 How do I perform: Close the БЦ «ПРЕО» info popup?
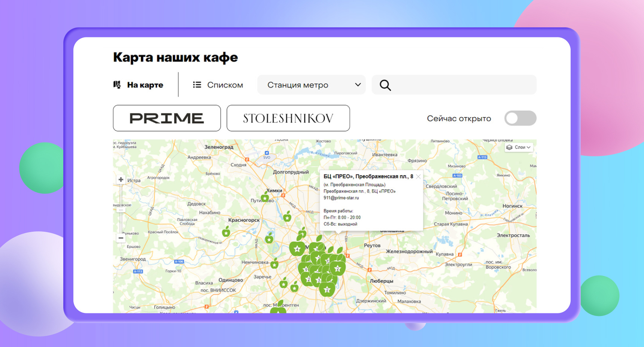pyautogui.click(x=418, y=177)
